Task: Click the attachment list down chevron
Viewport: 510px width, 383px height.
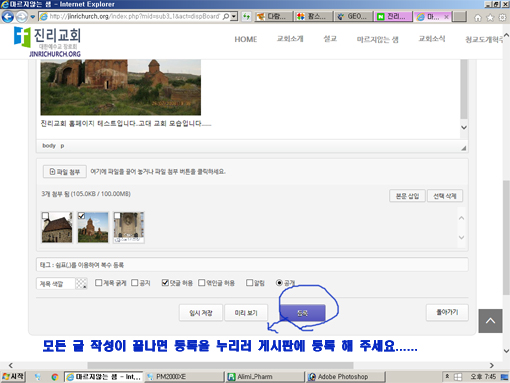Action: pos(461,237)
